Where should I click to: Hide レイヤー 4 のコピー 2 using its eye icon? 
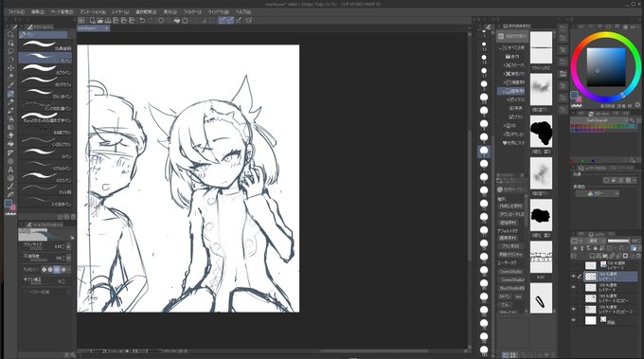pyautogui.click(x=574, y=310)
